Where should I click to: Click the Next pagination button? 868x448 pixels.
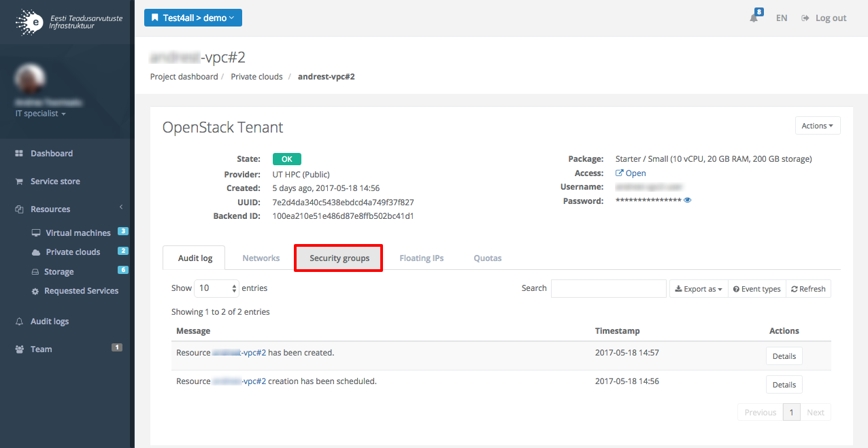(816, 413)
